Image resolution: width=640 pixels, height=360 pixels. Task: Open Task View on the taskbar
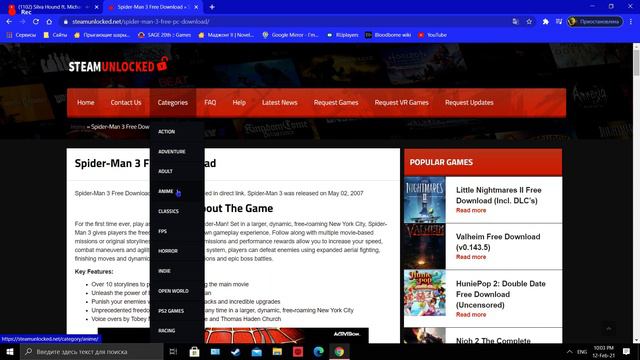point(173,351)
